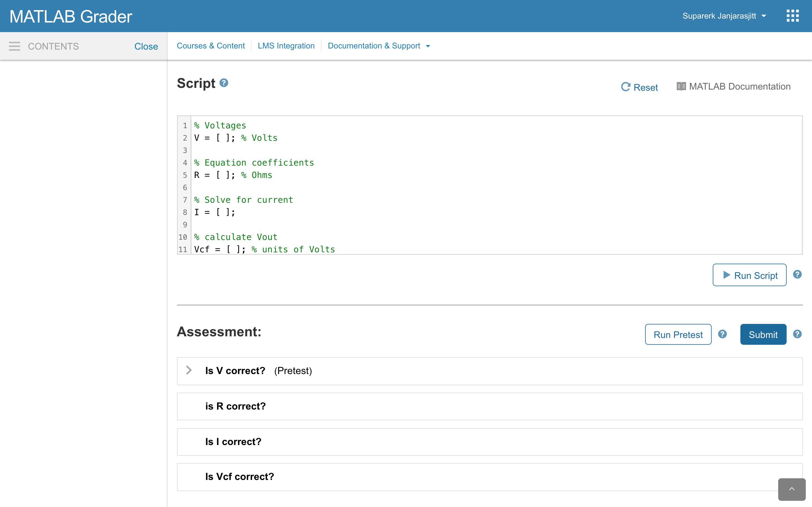The image size is (812, 507).
Task: Click the scroll-to-top arrow button
Action: coord(791,489)
